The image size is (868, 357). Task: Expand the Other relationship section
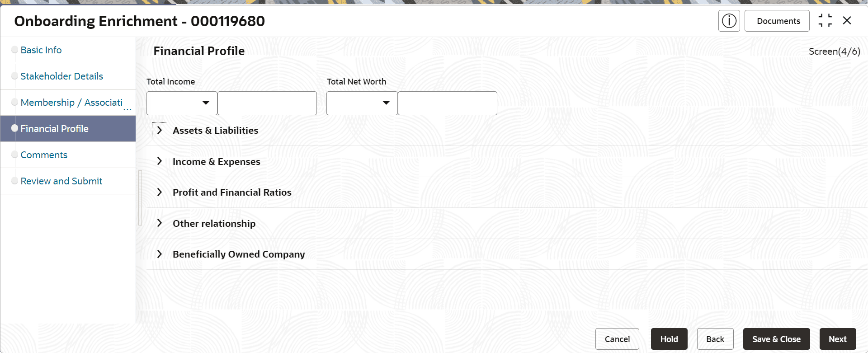[x=160, y=223]
